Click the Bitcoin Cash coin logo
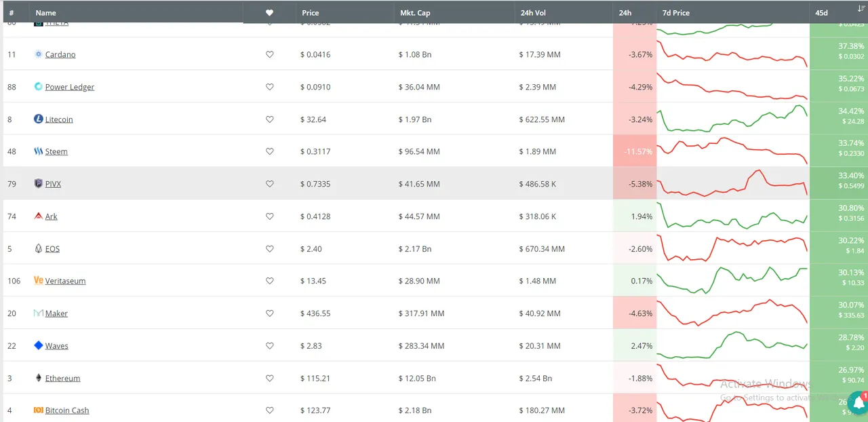The image size is (868, 422). pos(39,410)
